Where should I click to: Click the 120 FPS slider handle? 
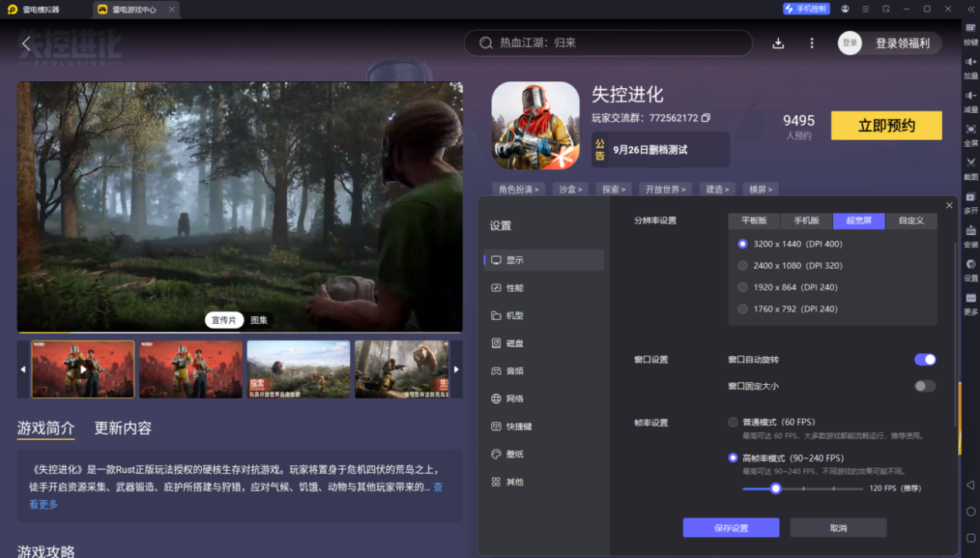[x=775, y=488]
